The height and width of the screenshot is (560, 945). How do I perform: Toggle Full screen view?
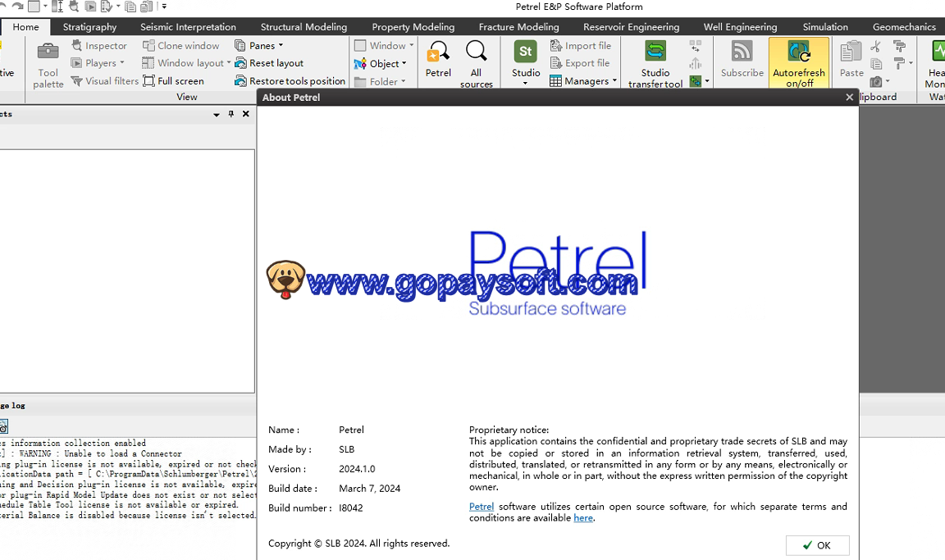pos(174,81)
